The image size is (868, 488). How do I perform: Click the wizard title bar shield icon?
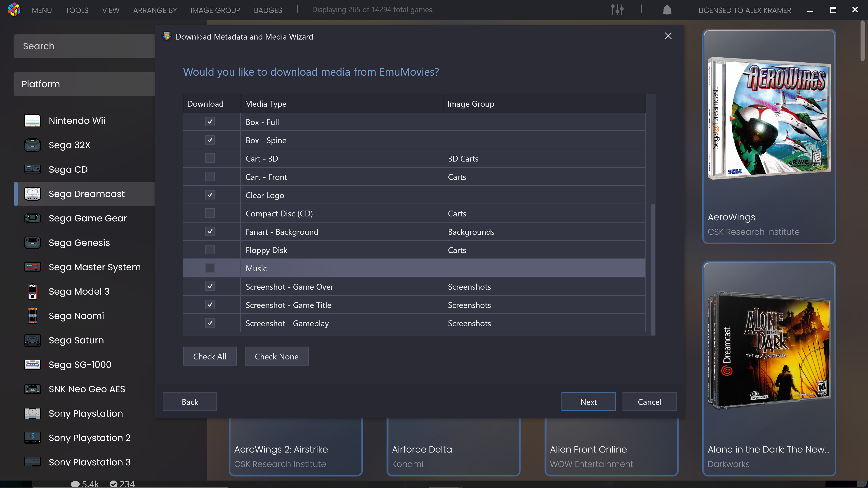(167, 36)
